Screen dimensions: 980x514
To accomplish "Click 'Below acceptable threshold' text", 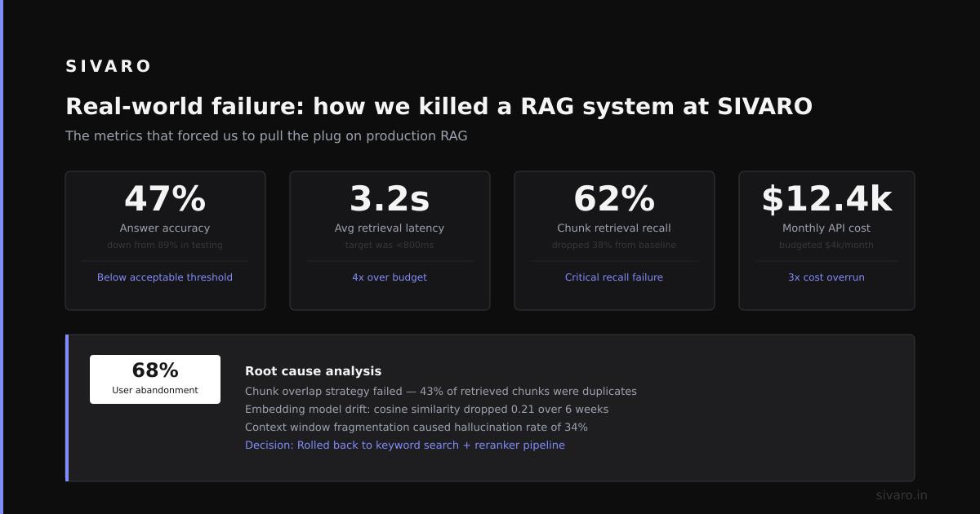I will click(x=165, y=277).
